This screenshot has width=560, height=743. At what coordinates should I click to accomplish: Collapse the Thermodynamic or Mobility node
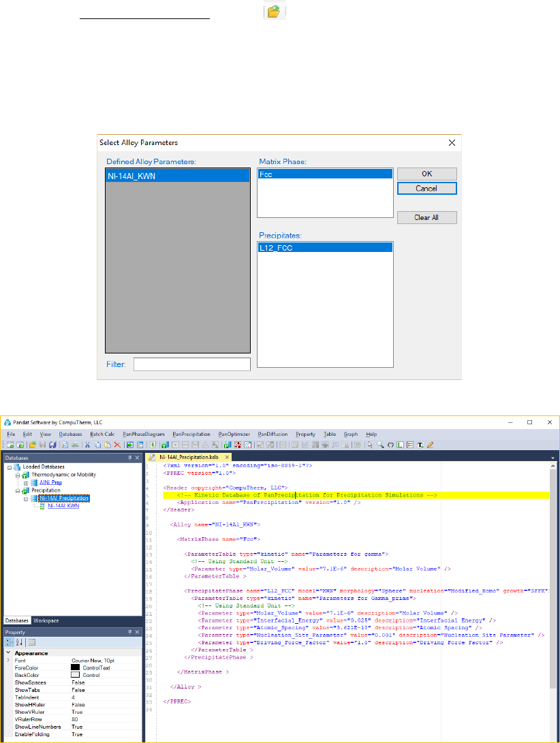[x=18, y=475]
